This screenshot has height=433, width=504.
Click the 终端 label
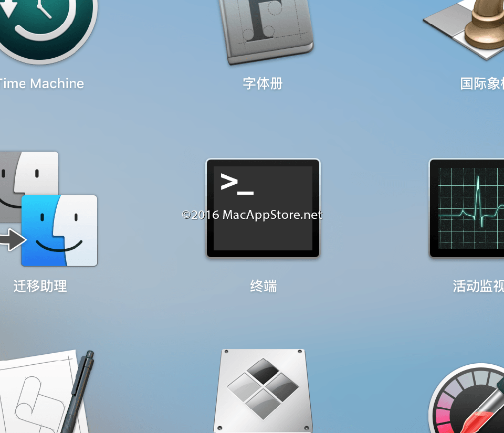click(x=263, y=286)
